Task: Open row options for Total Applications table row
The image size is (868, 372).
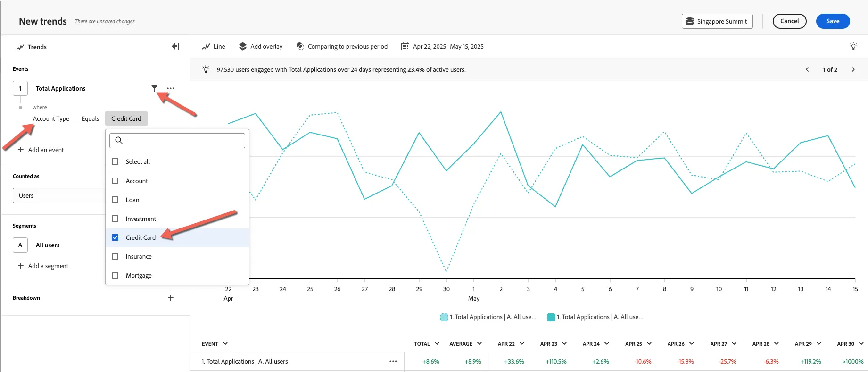Action: pyautogui.click(x=393, y=361)
